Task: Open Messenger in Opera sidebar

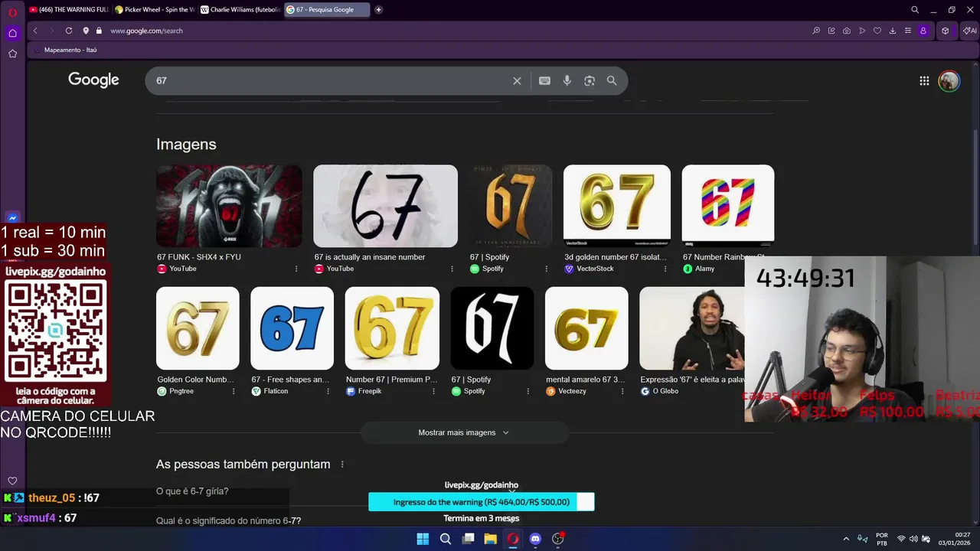Action: pyautogui.click(x=12, y=218)
